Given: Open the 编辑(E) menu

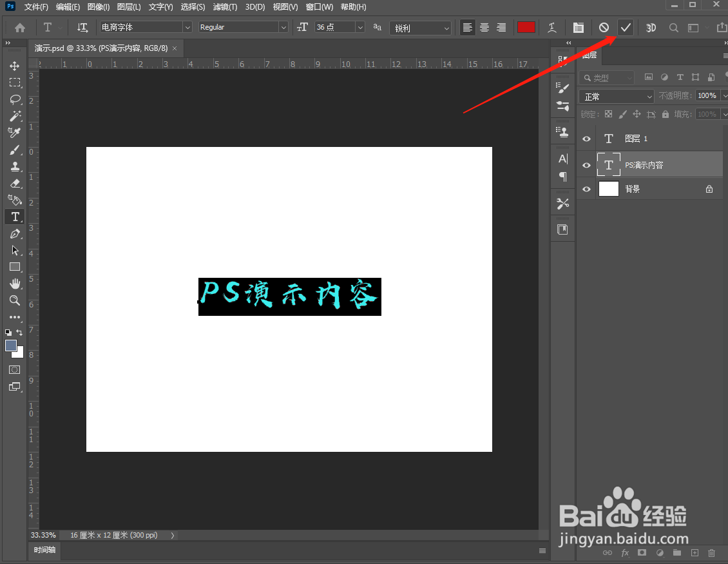Looking at the screenshot, I should click(68, 7).
